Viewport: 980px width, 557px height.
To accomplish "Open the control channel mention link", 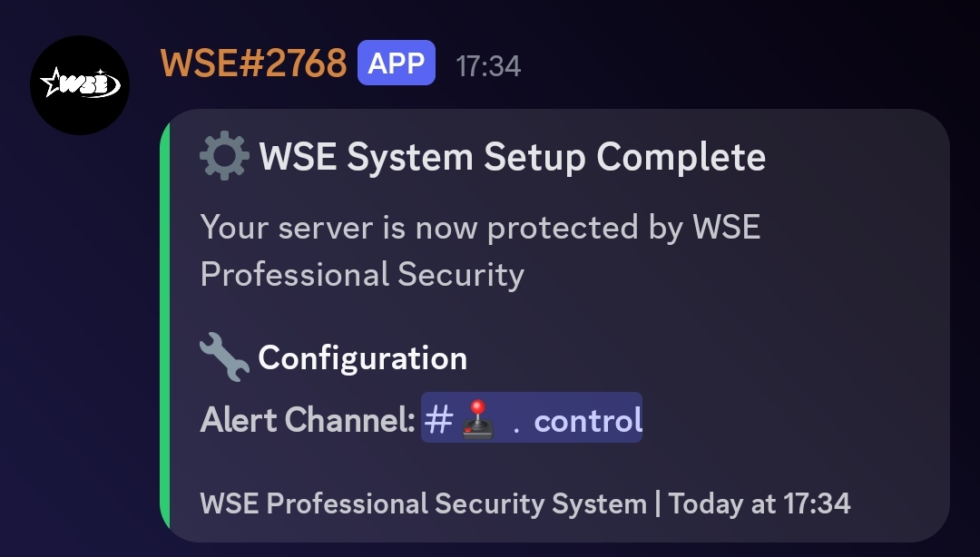I will [588, 420].
